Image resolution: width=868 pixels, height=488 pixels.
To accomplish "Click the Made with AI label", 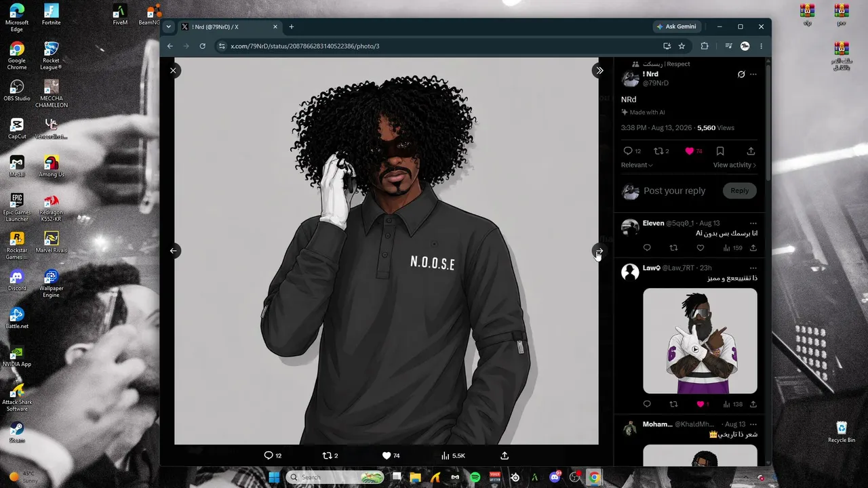I will [643, 113].
